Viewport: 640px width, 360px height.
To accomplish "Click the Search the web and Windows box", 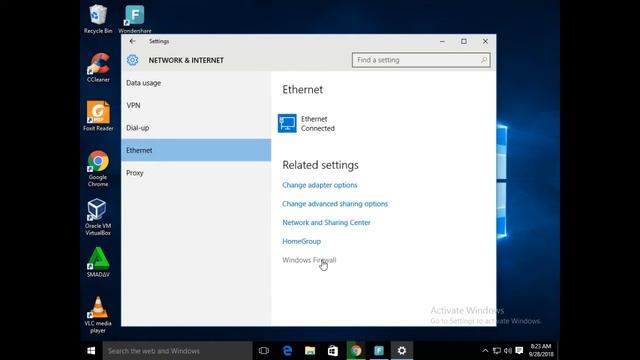I will (x=177, y=351).
